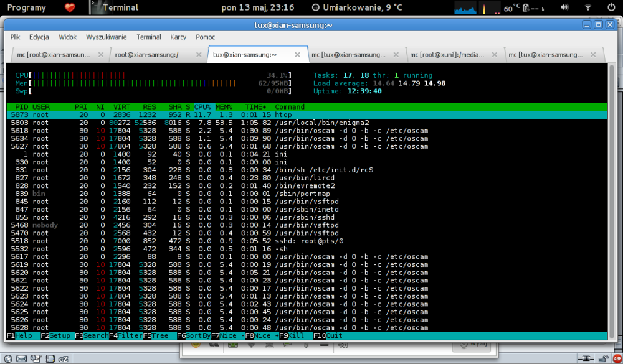Click the CPU graph monitor applet

pyautogui.click(x=468, y=8)
